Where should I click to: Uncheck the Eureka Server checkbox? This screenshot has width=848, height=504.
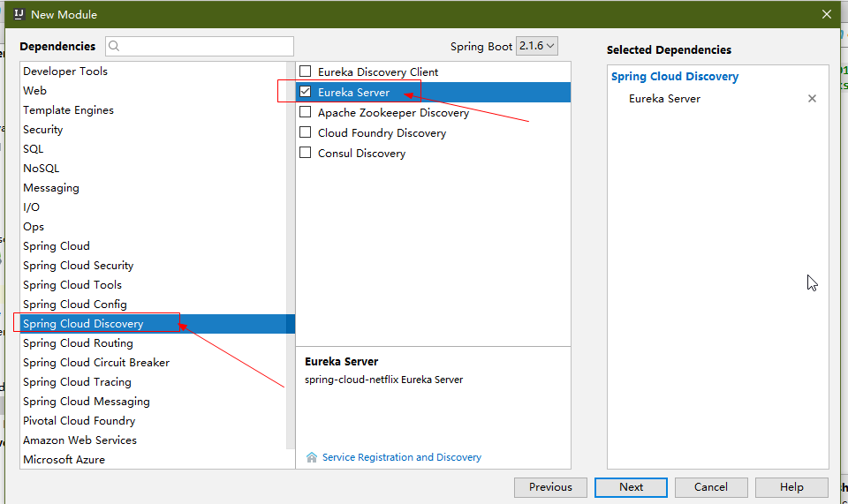[305, 92]
